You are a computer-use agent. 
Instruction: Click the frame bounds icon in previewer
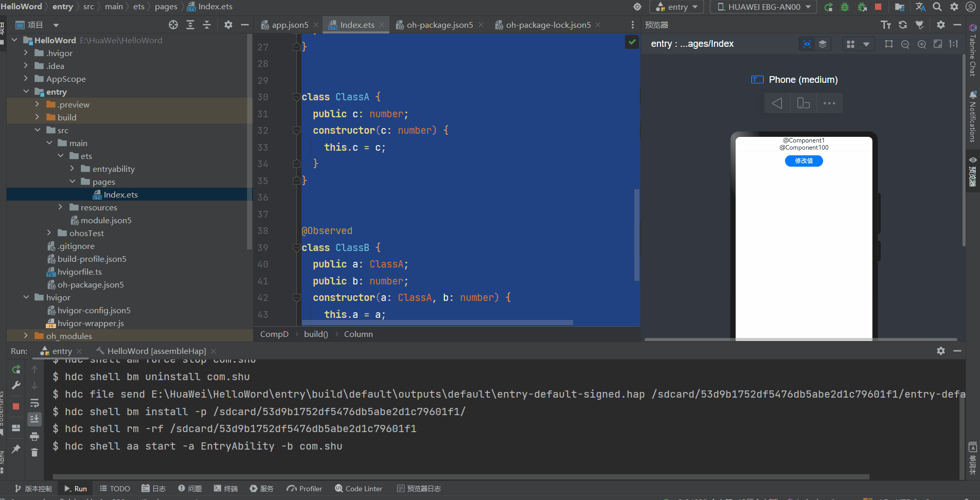(x=889, y=44)
